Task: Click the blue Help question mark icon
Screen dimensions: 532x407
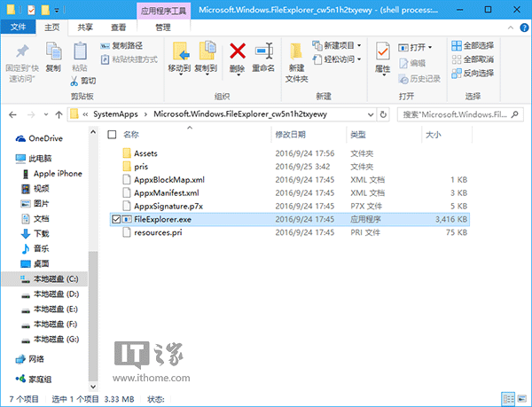Action: pos(524,27)
